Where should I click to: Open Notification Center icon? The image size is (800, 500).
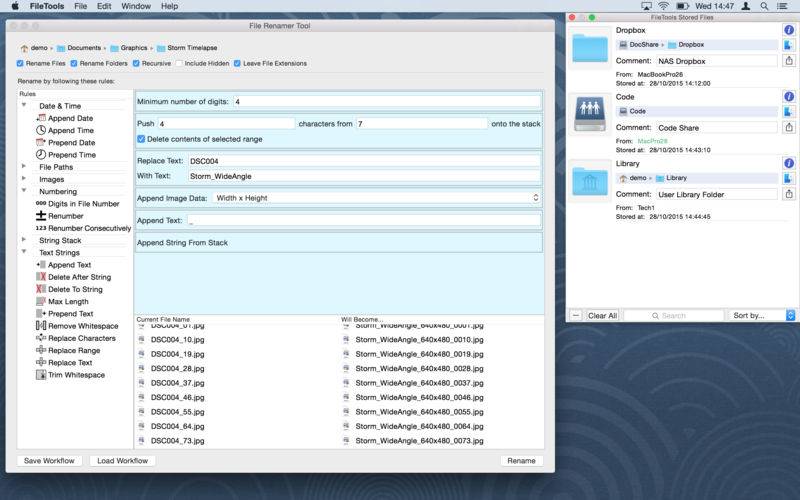[x=782, y=6]
